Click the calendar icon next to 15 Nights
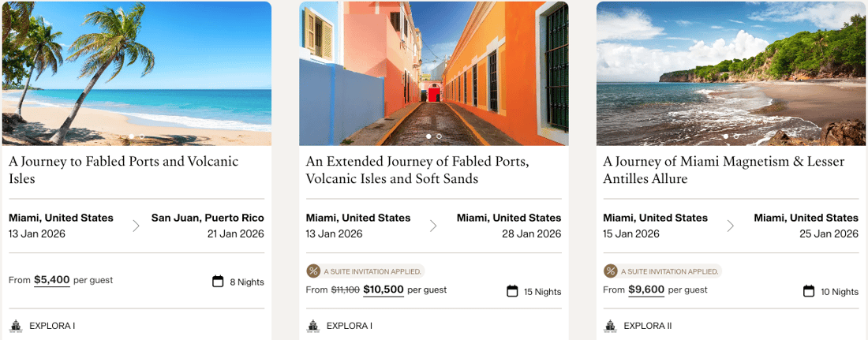Viewport: 868px width, 340px height. point(512,291)
